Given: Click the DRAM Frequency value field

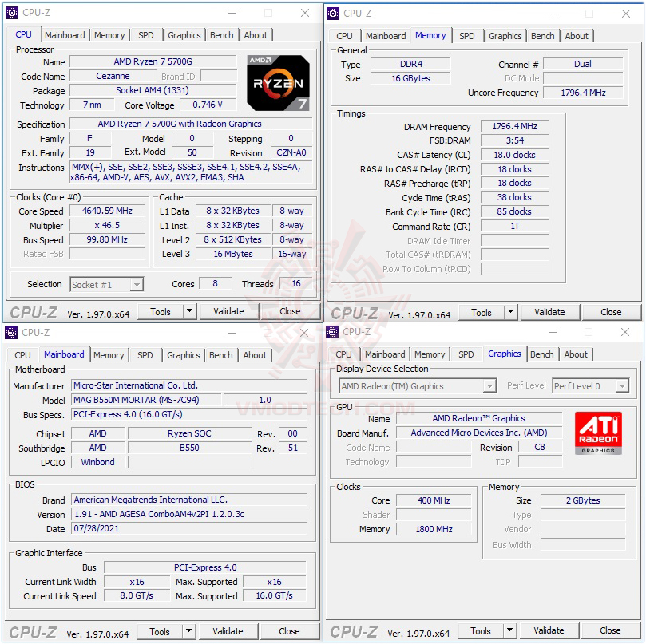Looking at the screenshot, I should (514, 126).
